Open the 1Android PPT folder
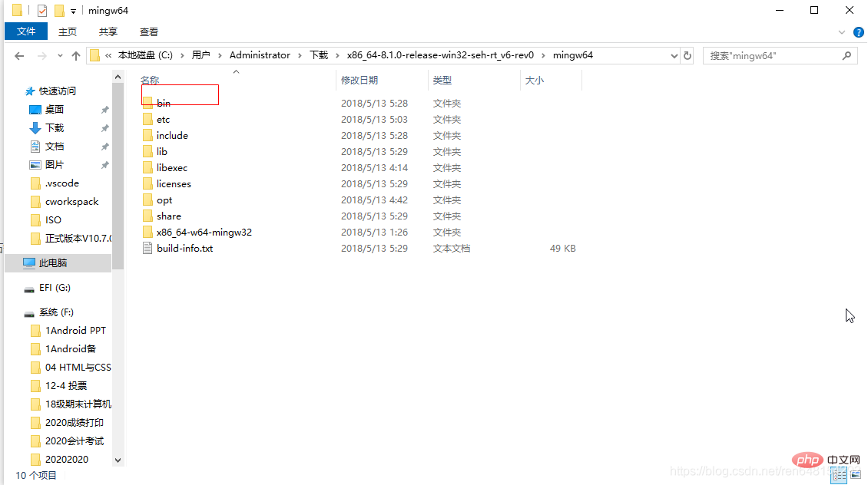 [x=75, y=330]
